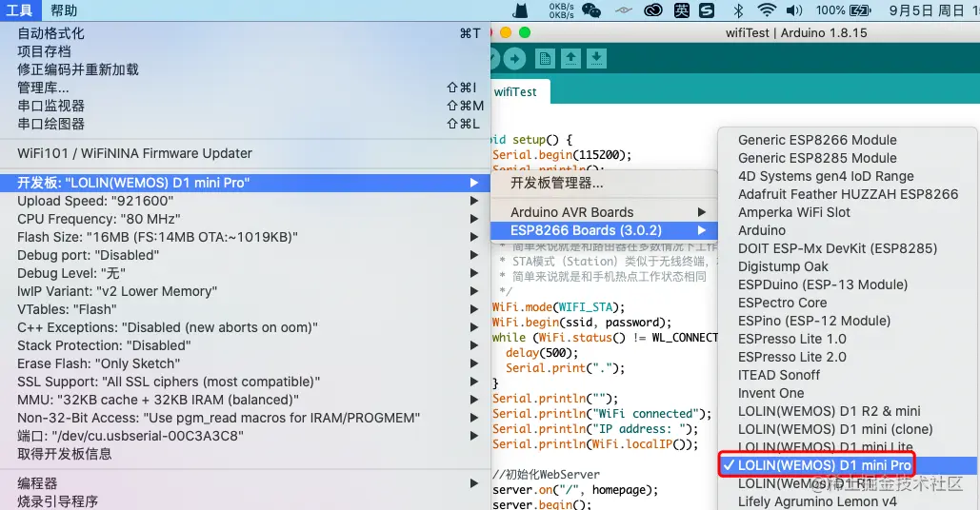The image size is (980, 510).
Task: Select 自动格式化 menu item
Action: coord(245,33)
